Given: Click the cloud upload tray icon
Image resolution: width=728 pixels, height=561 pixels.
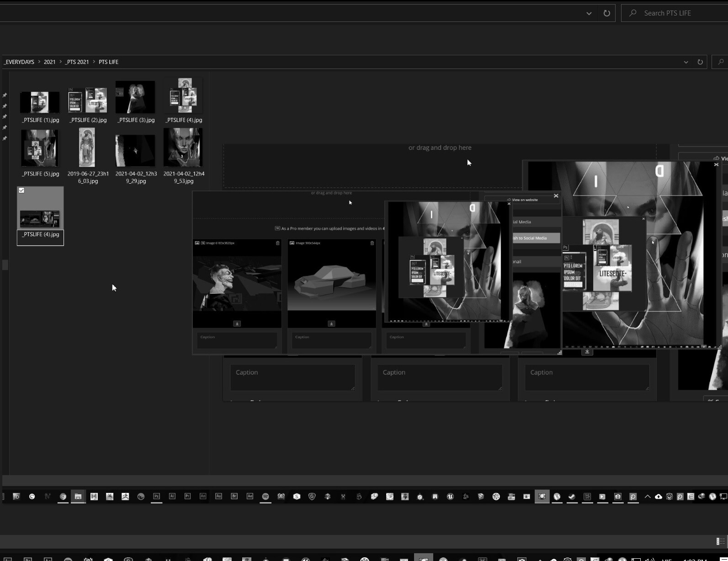Looking at the screenshot, I should pos(658,497).
